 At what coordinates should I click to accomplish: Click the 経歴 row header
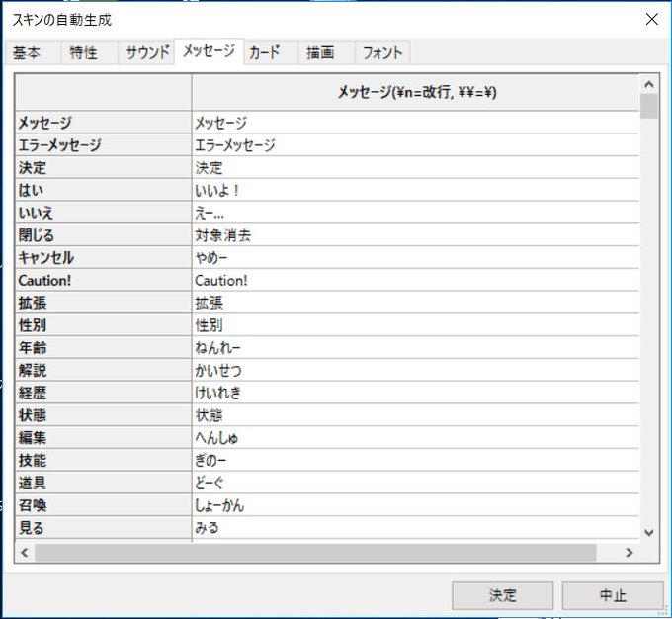point(104,393)
